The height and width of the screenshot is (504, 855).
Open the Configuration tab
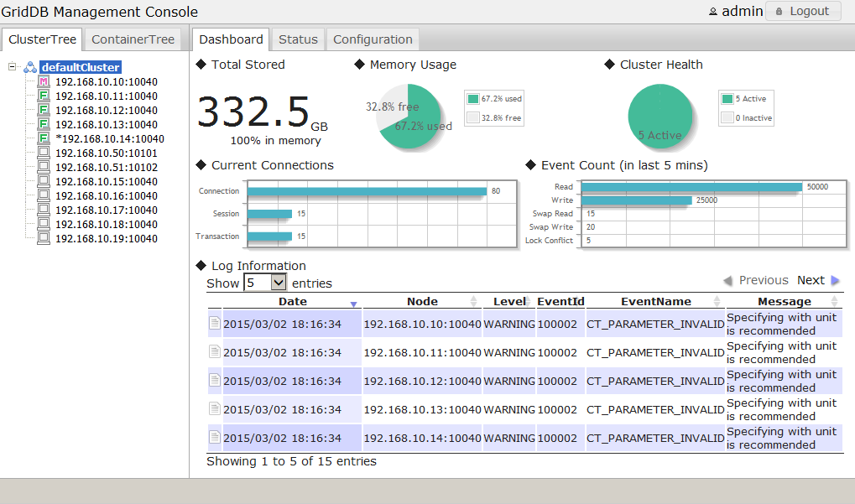point(372,39)
